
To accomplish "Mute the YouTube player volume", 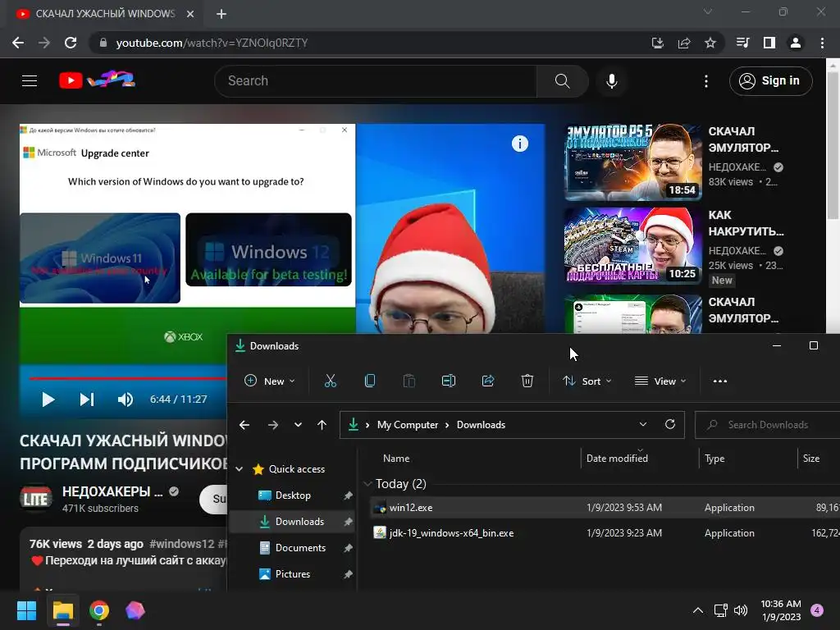I will click(125, 399).
